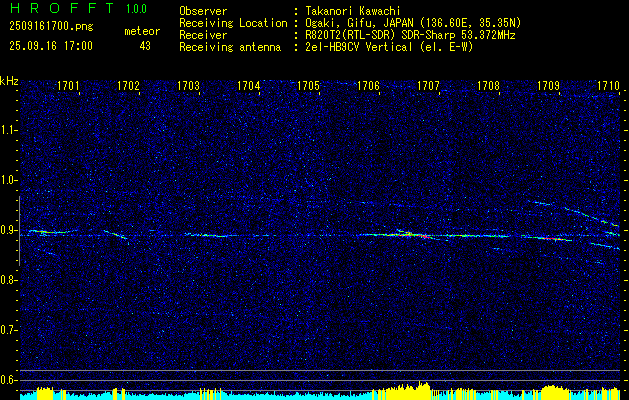Click the date 25.09.16 17:00
629x400 pixels.
51,46
